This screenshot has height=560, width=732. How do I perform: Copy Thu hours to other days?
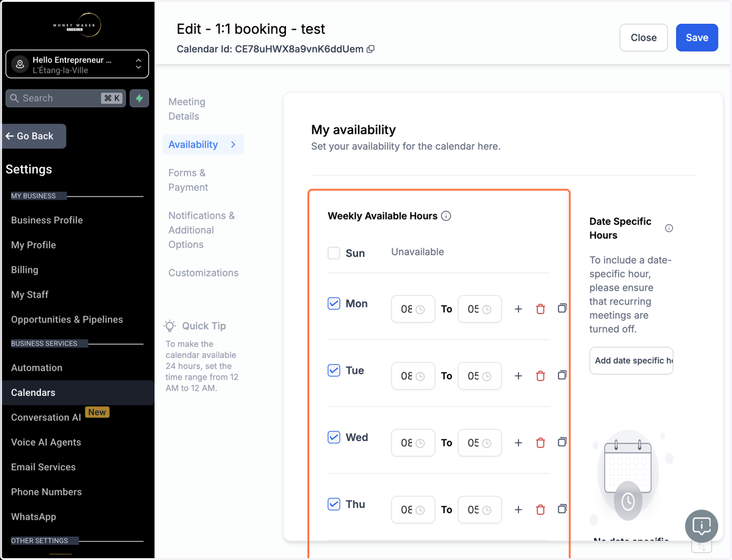pyautogui.click(x=562, y=509)
